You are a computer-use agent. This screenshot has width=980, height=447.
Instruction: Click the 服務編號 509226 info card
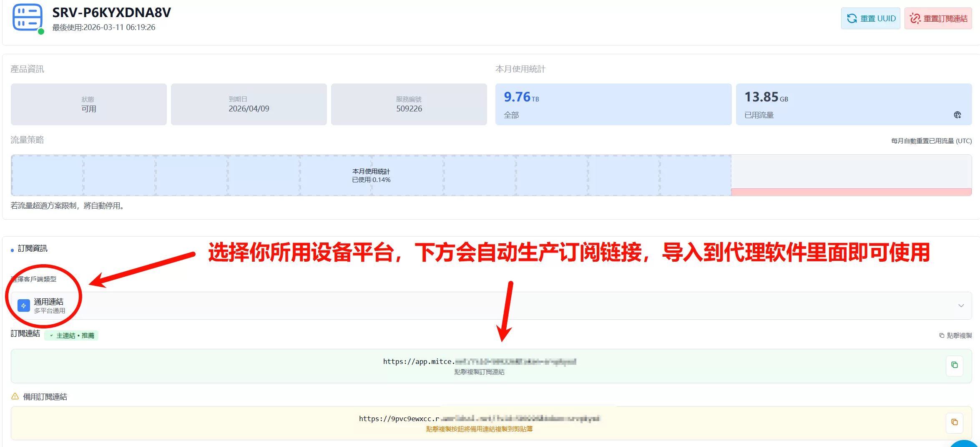pyautogui.click(x=409, y=104)
